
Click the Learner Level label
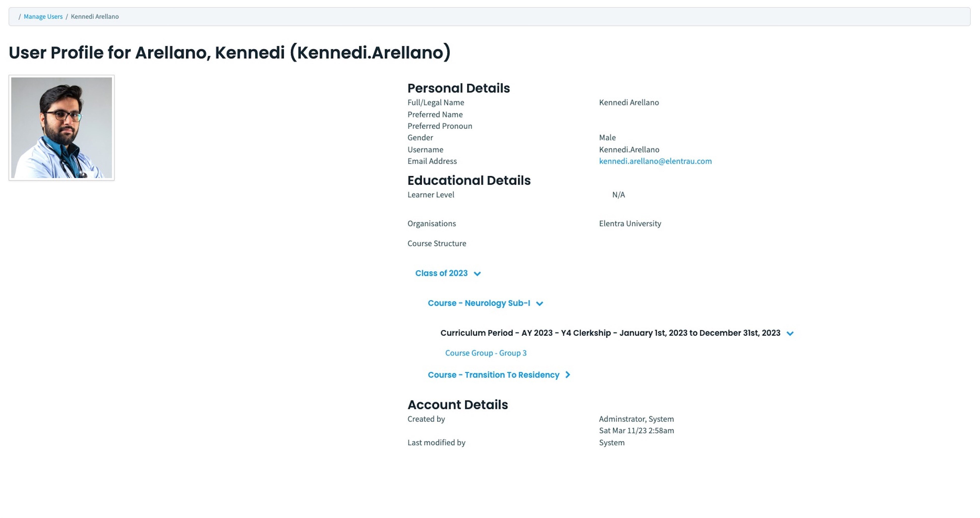click(x=431, y=194)
